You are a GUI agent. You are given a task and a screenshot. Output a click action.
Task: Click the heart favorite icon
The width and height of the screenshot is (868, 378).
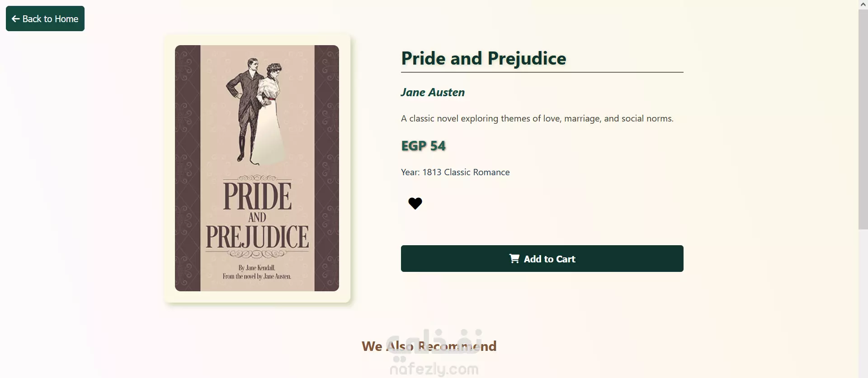coord(415,203)
